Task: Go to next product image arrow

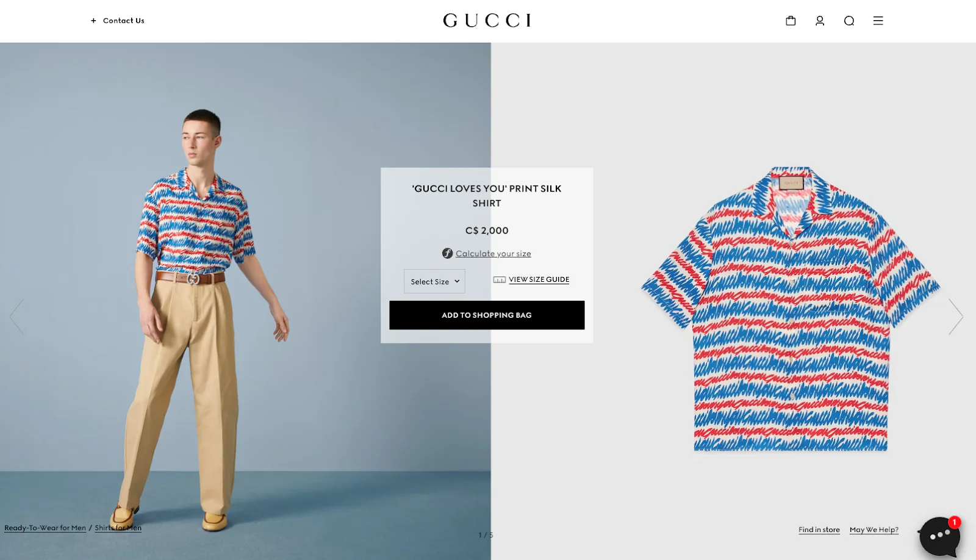Action: coord(956,316)
